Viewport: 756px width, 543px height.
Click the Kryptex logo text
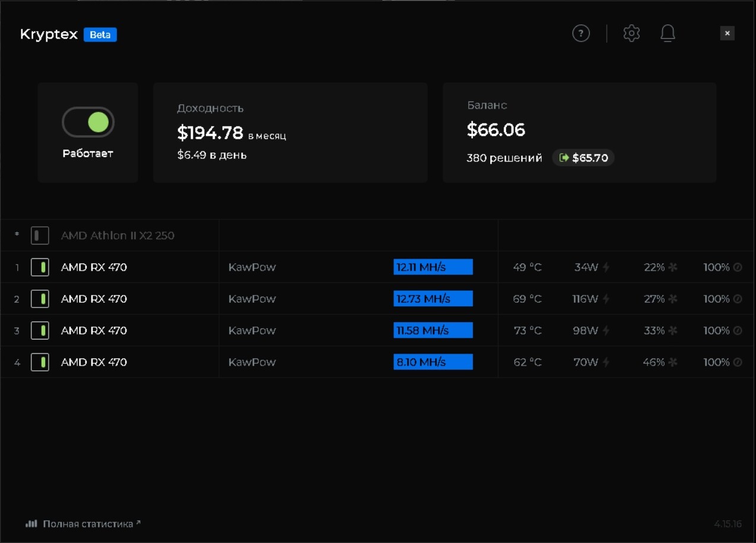coord(49,34)
